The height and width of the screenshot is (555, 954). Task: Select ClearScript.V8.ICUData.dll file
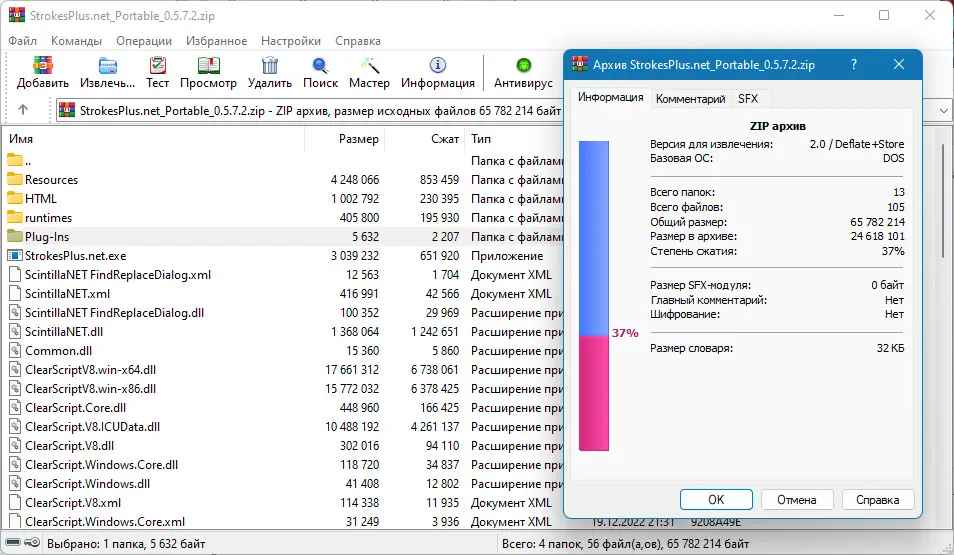pyautogui.click(x=92, y=427)
